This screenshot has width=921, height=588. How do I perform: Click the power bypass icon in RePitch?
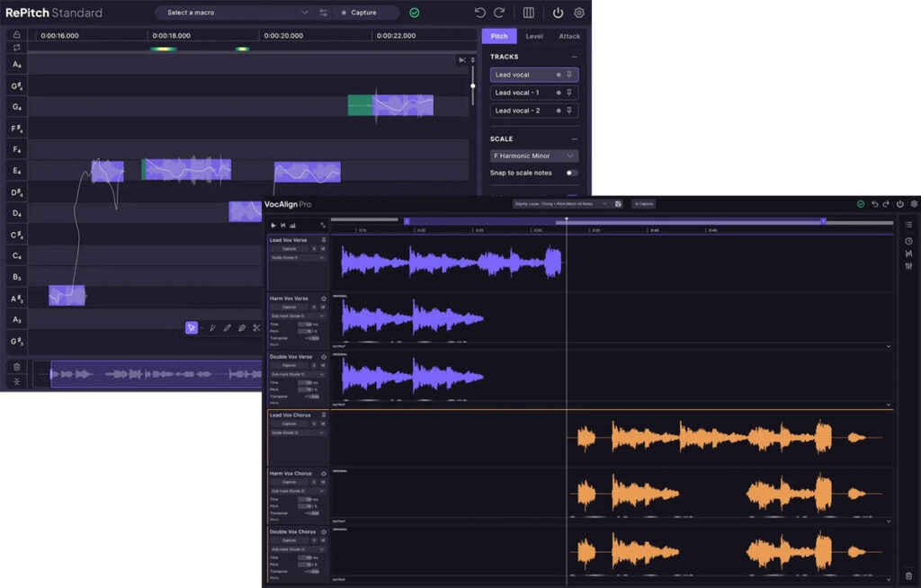pos(558,13)
